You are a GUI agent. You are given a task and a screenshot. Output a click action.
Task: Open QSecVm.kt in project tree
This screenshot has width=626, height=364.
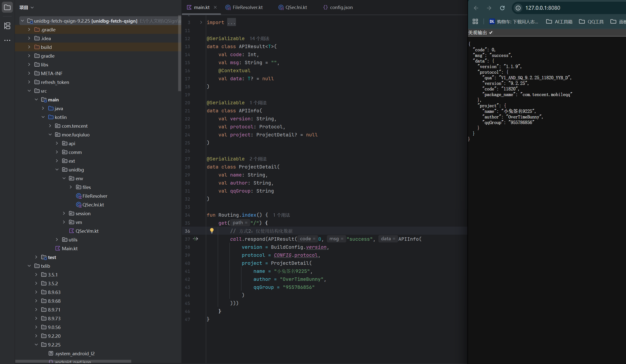[x=87, y=231]
